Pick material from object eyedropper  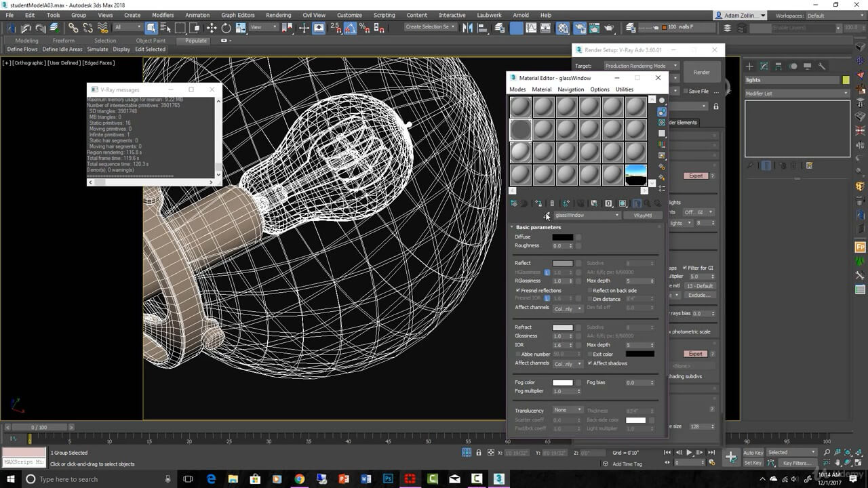point(547,216)
